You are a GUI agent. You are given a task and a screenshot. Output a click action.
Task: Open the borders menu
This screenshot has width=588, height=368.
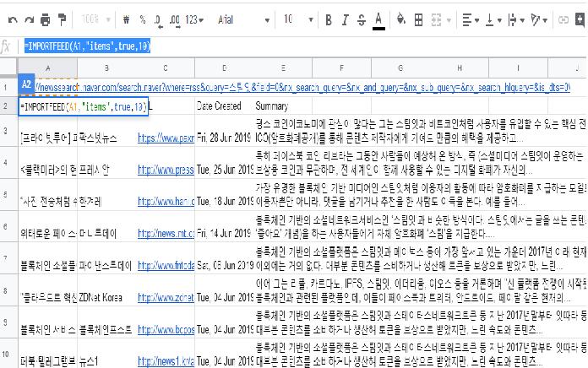tap(418, 19)
